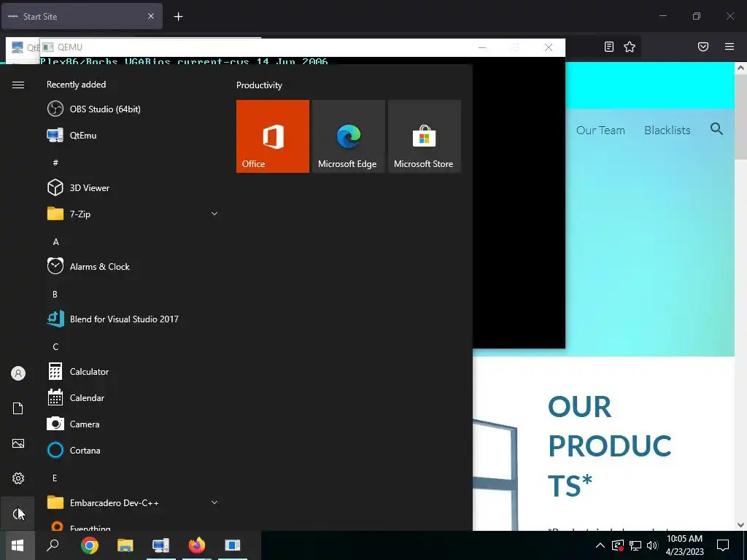747x560 pixels.
Task: Click the Productivity group title
Action: point(259,85)
